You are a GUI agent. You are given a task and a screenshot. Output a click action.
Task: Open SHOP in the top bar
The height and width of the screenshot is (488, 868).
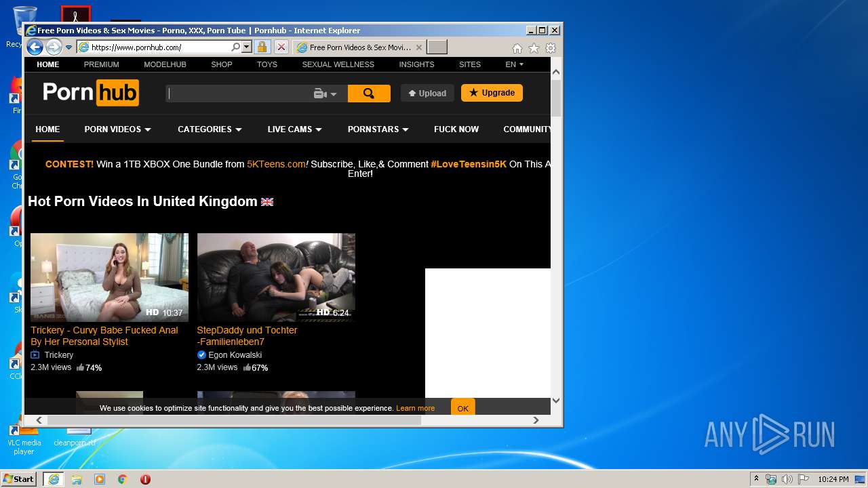pos(222,64)
